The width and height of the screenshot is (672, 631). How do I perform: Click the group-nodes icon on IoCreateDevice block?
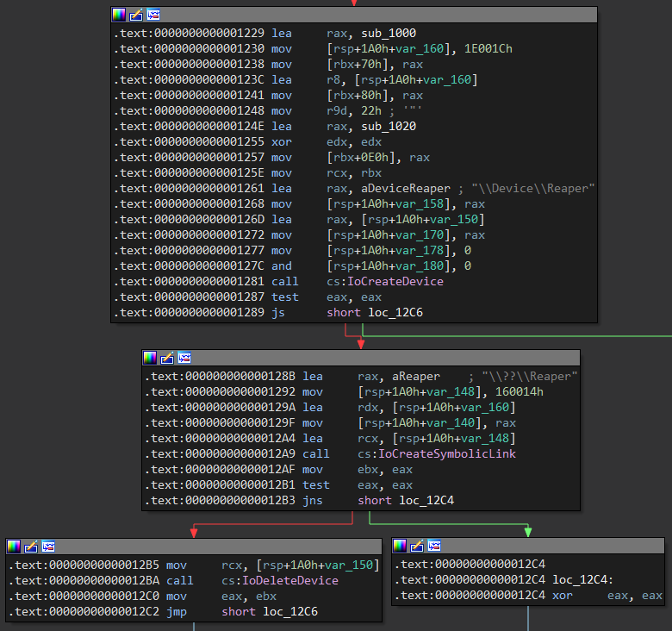(x=153, y=15)
